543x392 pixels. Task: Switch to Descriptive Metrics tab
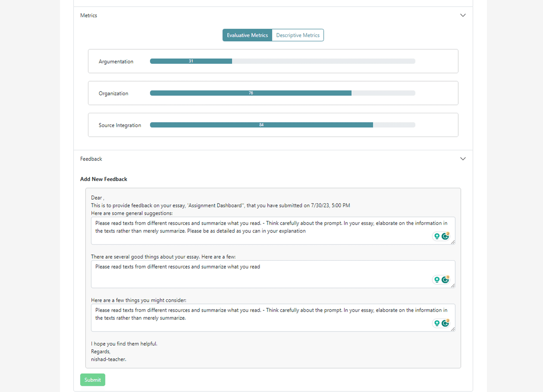pos(298,35)
